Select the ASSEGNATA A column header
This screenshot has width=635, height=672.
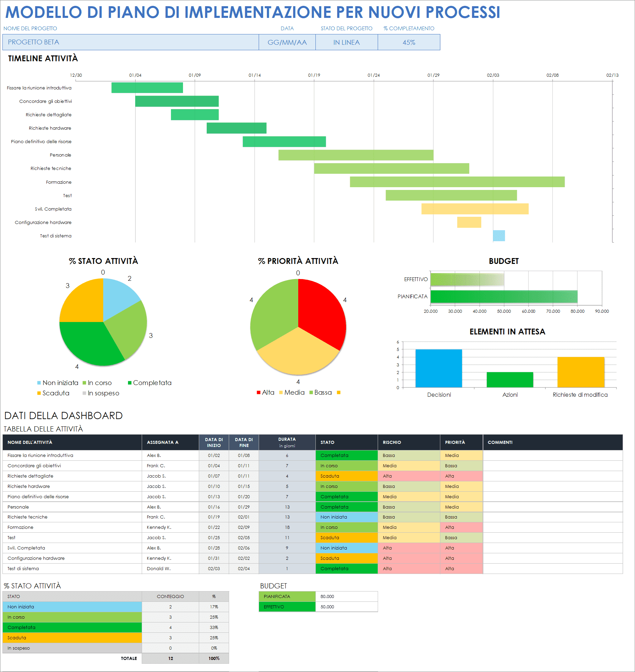(x=170, y=442)
